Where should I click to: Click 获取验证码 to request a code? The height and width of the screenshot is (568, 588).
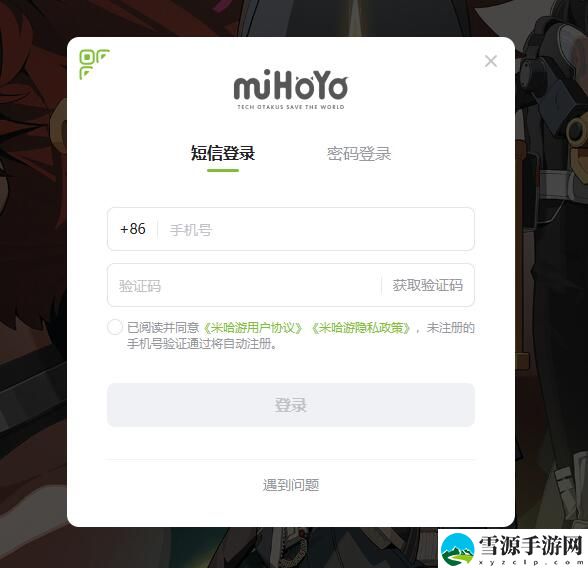click(428, 285)
